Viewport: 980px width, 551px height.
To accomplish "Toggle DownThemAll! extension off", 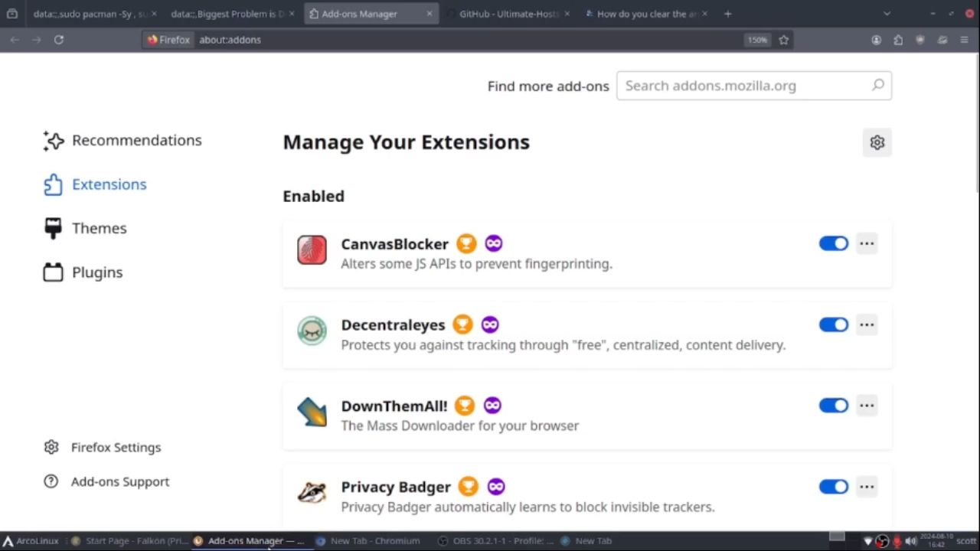I will [x=833, y=406].
